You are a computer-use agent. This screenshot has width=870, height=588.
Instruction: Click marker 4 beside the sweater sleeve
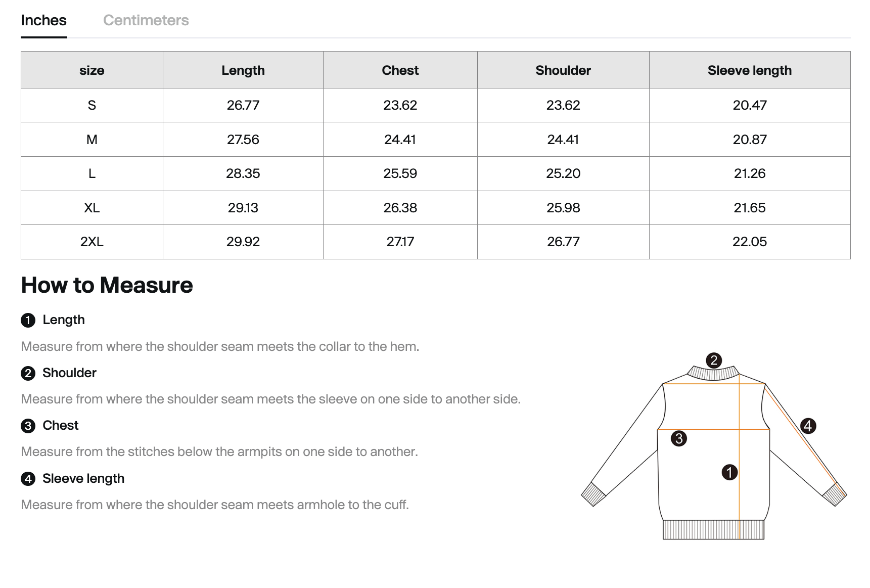click(808, 426)
